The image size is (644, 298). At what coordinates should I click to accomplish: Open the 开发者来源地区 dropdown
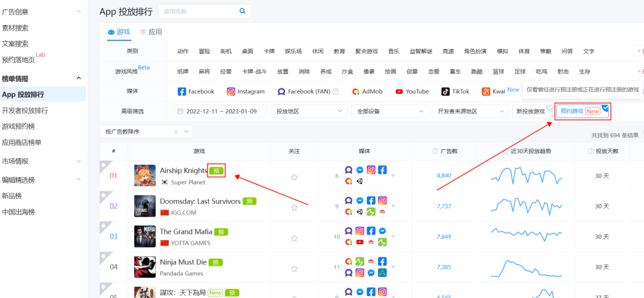pyautogui.click(x=470, y=111)
